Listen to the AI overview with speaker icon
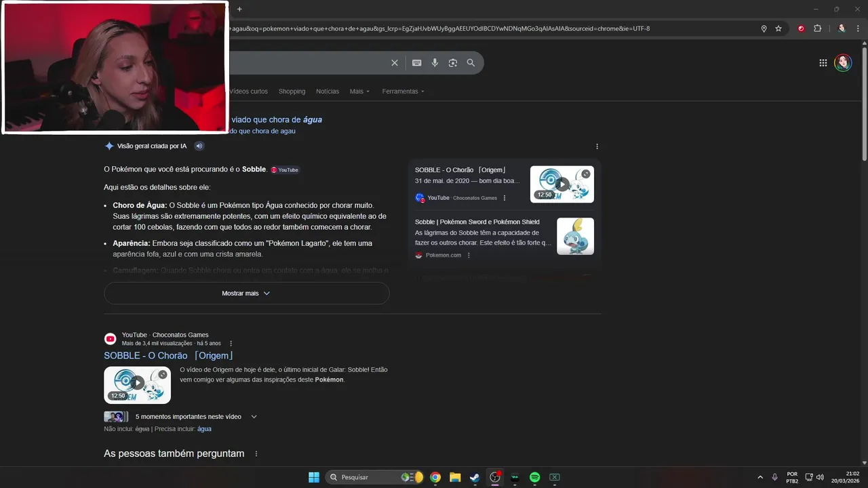The height and width of the screenshot is (488, 868). [199, 146]
